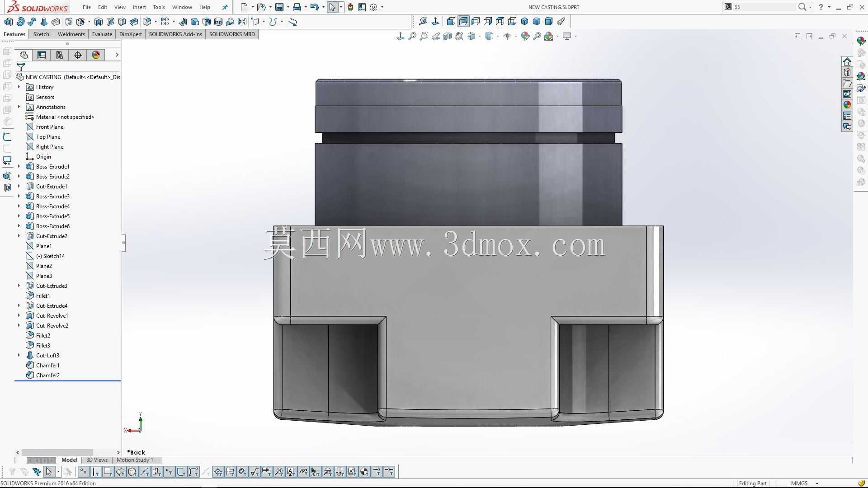Screen dimensions: 868x488
Task: Click the Rebuild traffic light icon
Action: point(350,7)
